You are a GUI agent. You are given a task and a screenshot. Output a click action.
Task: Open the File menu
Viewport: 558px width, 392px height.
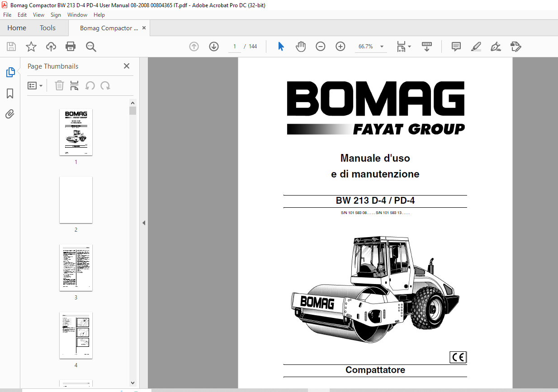7,15
